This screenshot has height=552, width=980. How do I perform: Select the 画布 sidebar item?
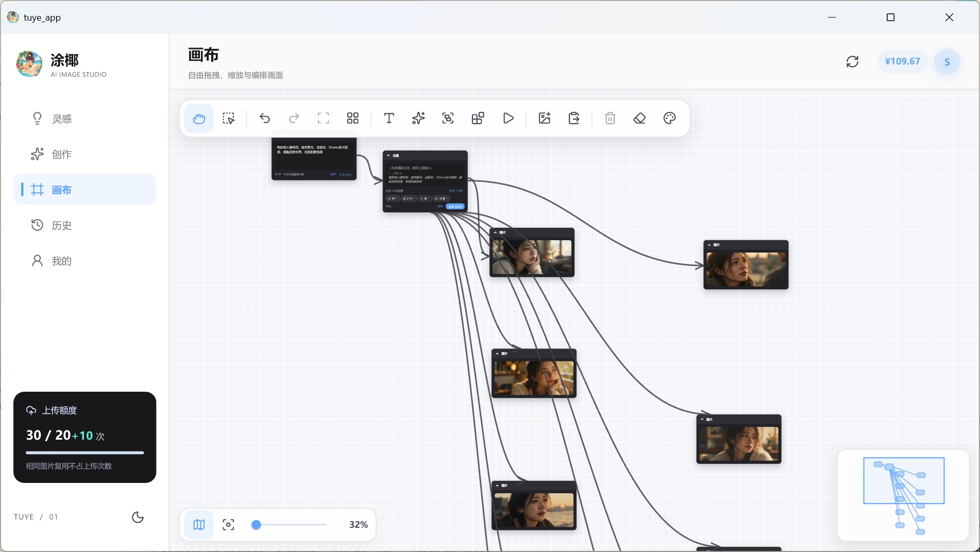(85, 190)
